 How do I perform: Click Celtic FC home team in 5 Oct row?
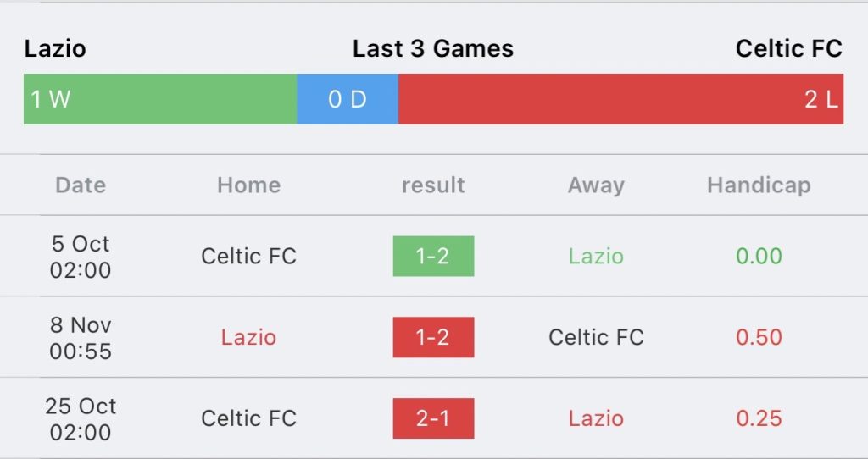pos(248,256)
